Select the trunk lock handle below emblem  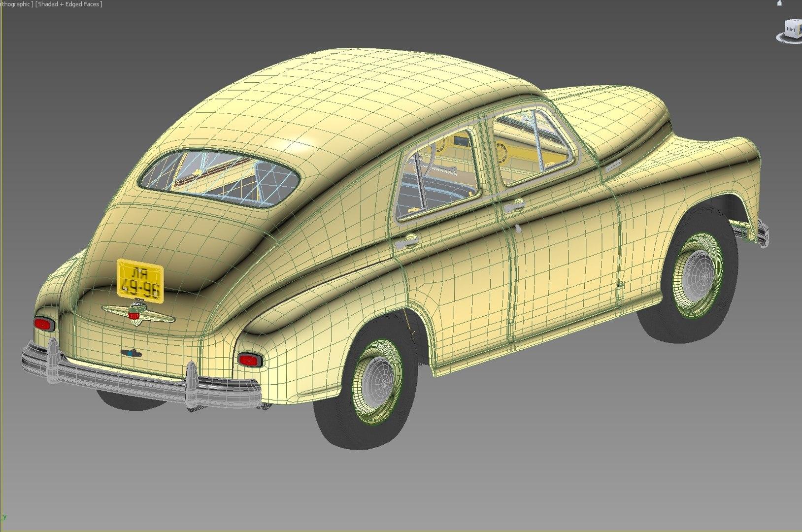131,353
